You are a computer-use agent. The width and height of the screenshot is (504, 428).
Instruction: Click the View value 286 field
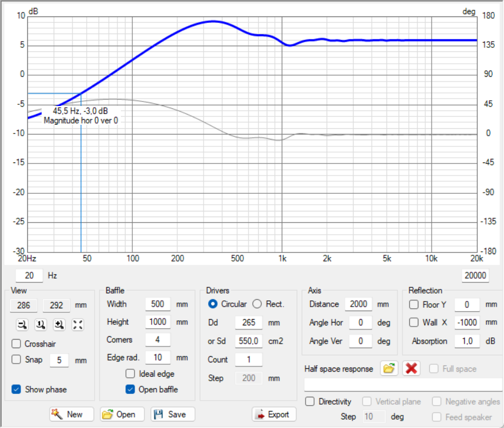(x=23, y=305)
